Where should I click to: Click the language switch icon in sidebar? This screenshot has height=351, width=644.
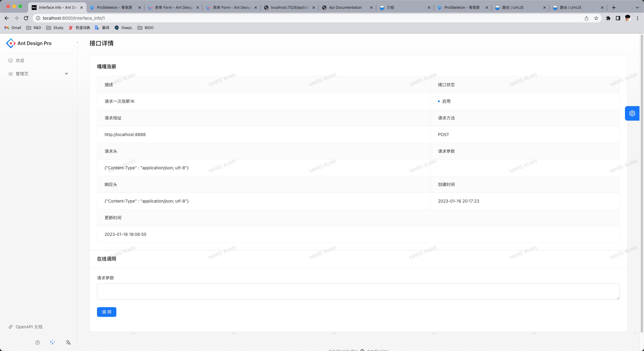click(68, 343)
